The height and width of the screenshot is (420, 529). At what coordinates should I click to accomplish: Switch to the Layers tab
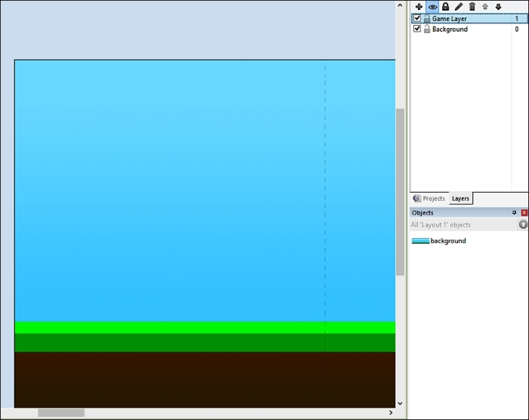460,199
